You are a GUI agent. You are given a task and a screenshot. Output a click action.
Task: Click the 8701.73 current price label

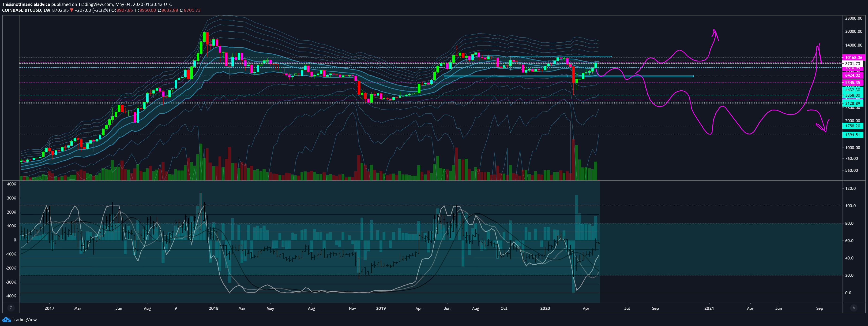[x=853, y=63]
